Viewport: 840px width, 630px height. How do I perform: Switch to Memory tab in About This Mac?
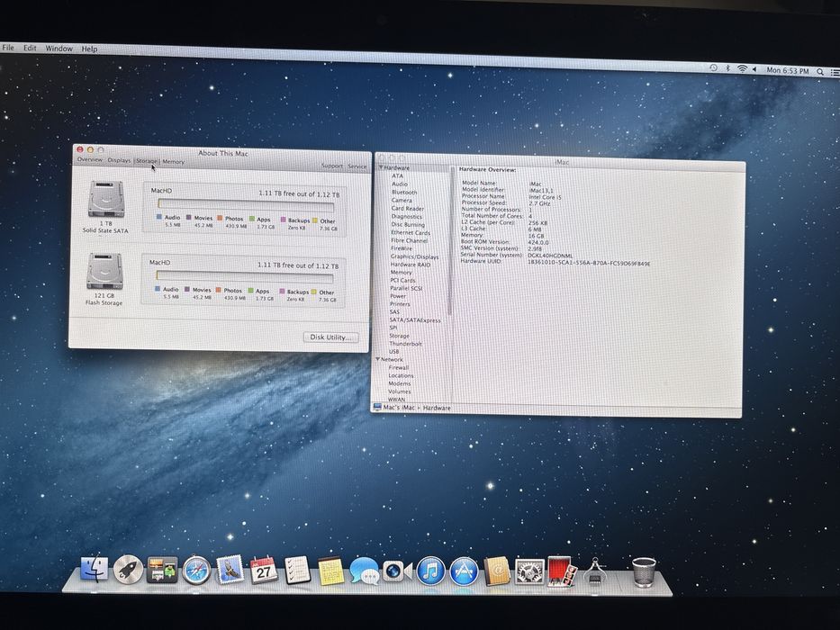(173, 161)
